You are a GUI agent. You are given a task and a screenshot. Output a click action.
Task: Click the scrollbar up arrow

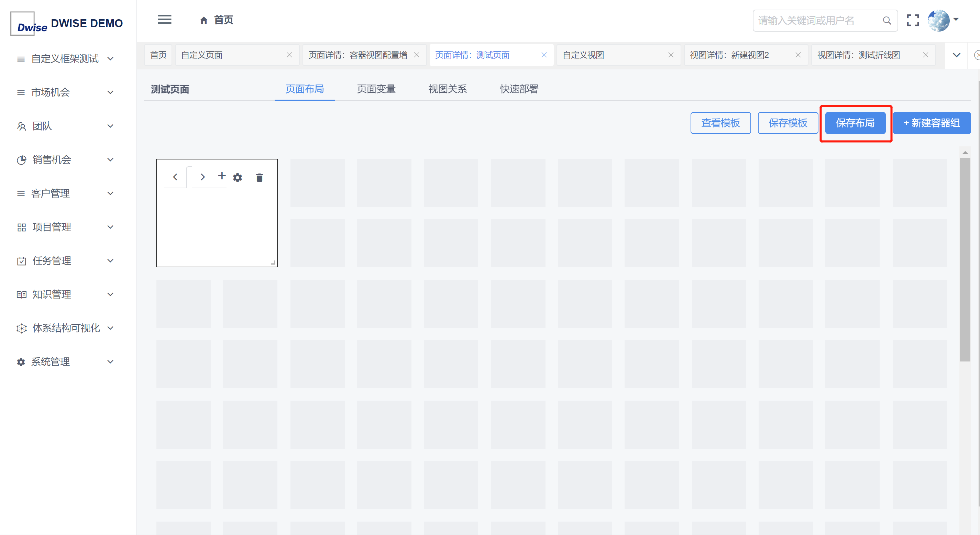(965, 153)
